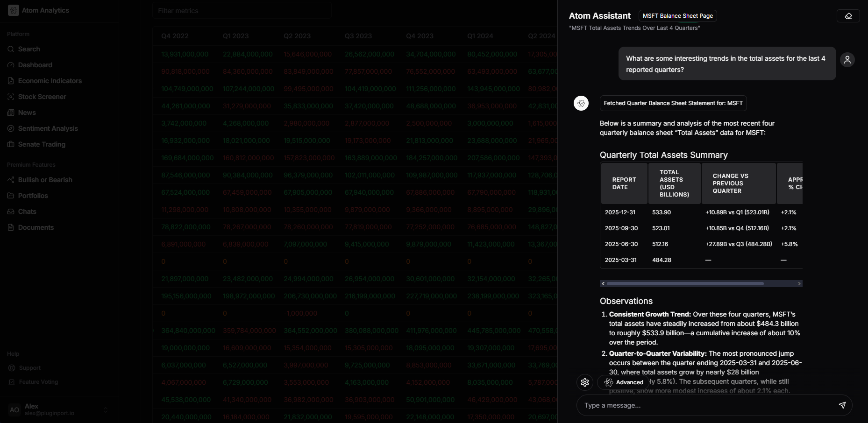868x423 pixels.
Task: Click the Stock Screener scan icon
Action: pos(11,97)
